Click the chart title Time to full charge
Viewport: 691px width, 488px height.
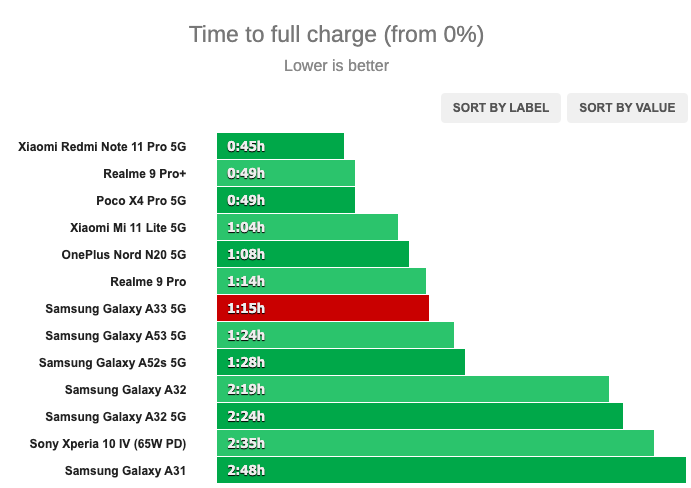click(x=336, y=34)
